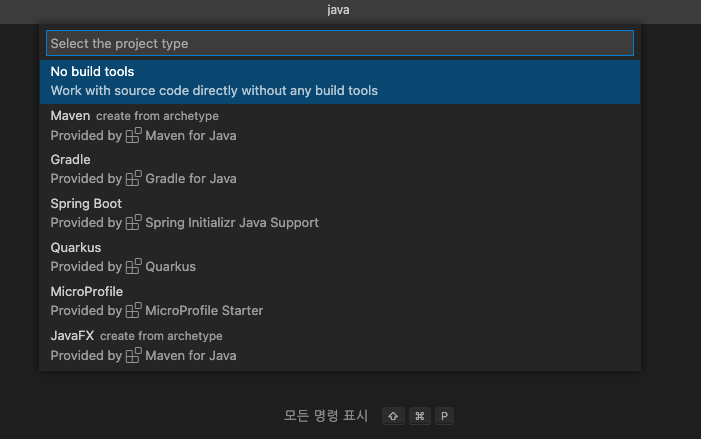Click the extension icon beside 'MicroProfile Starter'

[134, 310]
